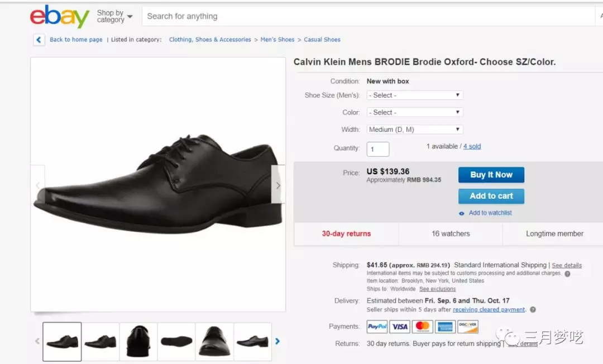Expand the Width dropdown showing Medium
The image size is (603, 364).
414,130
